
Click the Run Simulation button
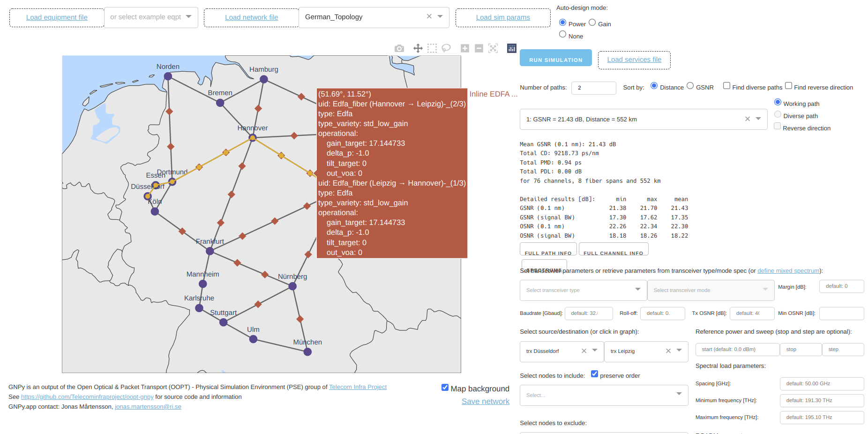[x=555, y=59]
